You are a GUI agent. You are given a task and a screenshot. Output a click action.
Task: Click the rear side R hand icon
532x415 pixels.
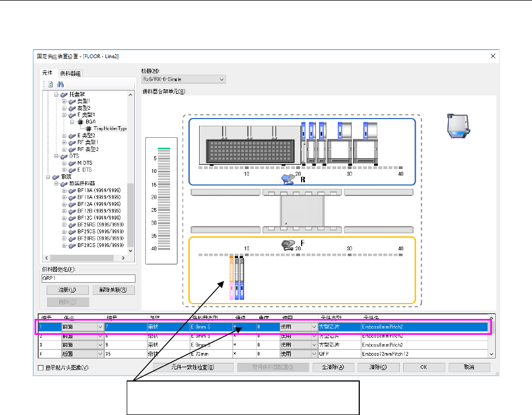coord(288,178)
